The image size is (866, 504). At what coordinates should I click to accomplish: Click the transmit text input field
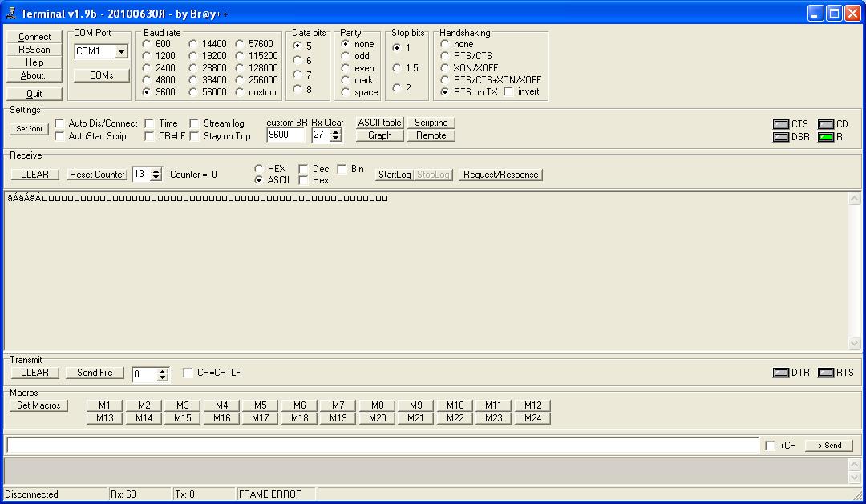coord(382,446)
